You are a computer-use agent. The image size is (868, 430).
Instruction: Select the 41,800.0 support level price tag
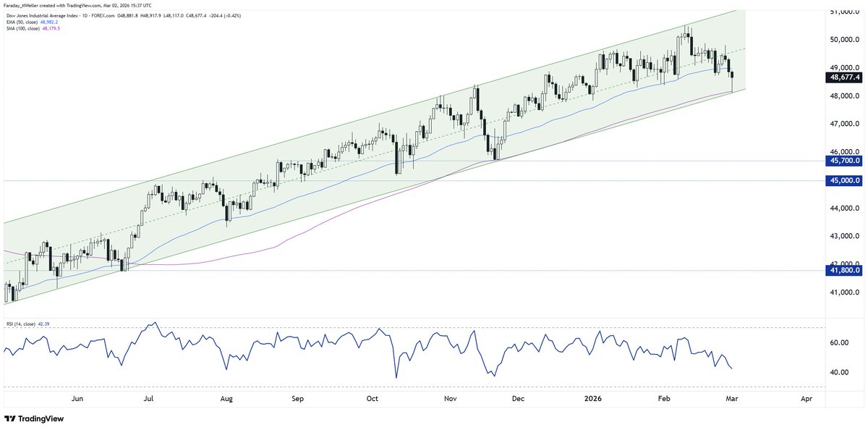pos(843,270)
